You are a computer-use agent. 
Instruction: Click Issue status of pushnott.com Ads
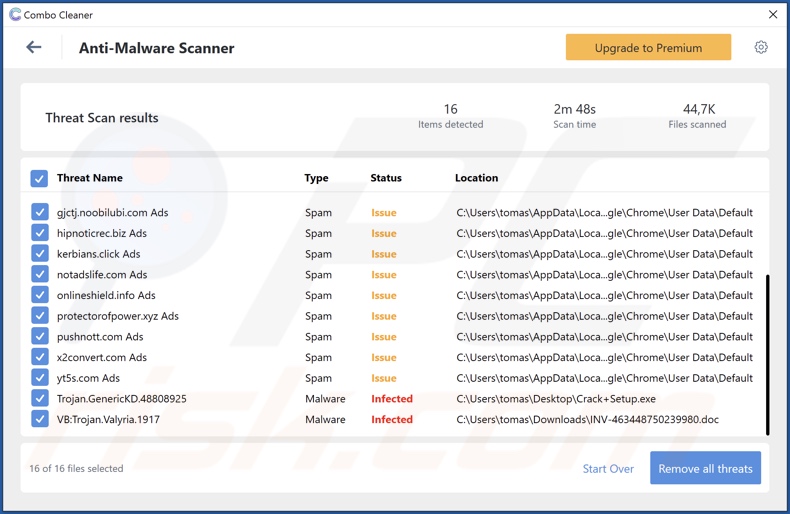pyautogui.click(x=384, y=337)
